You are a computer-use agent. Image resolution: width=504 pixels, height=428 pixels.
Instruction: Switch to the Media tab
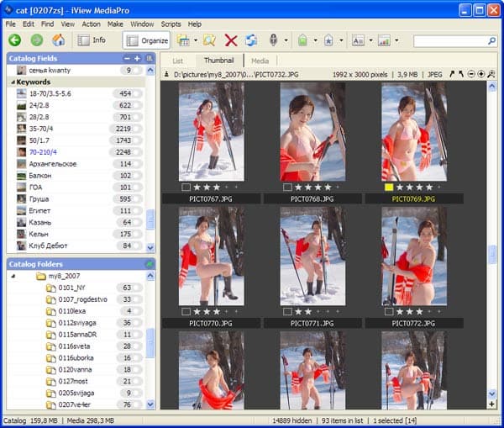click(x=260, y=61)
